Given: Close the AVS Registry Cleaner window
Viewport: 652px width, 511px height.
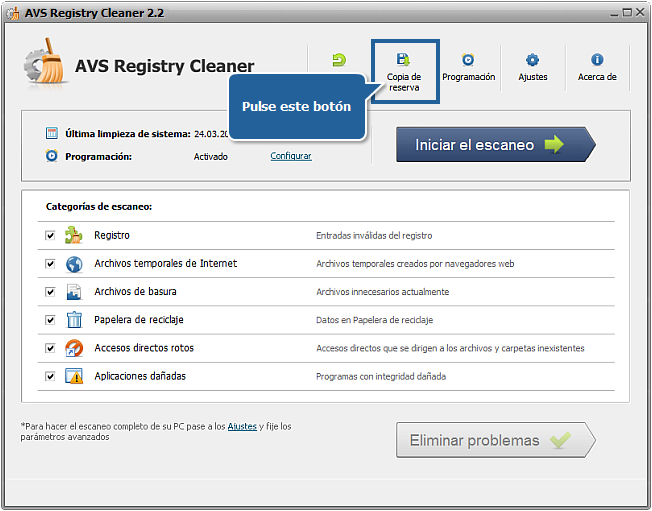Looking at the screenshot, I should [640, 13].
